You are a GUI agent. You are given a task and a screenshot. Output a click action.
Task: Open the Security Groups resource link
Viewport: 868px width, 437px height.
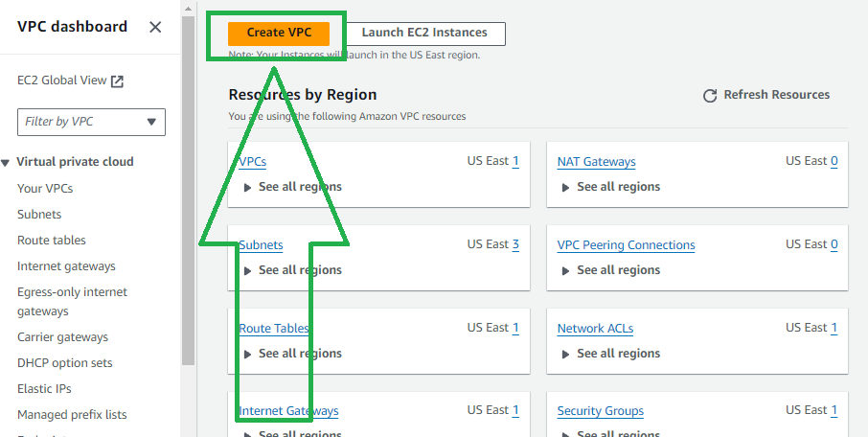pyautogui.click(x=601, y=411)
